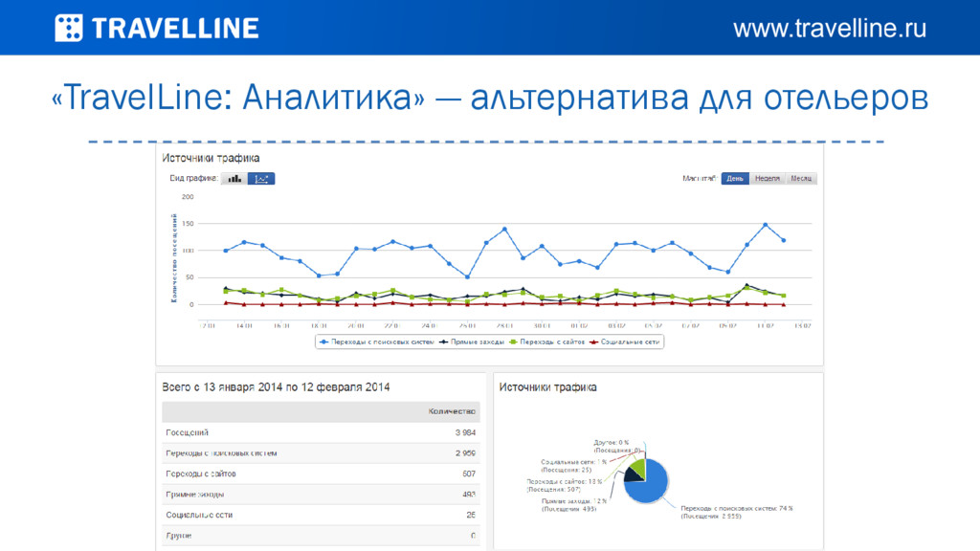This screenshot has height=551, width=980.
Task: Select the День scale tab
Action: point(735,179)
